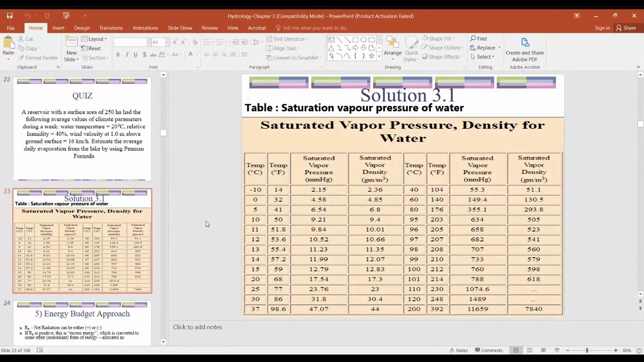Align text left in Paragraph group
Image resolution: width=644 pixels, height=362 pixels.
tap(206, 55)
